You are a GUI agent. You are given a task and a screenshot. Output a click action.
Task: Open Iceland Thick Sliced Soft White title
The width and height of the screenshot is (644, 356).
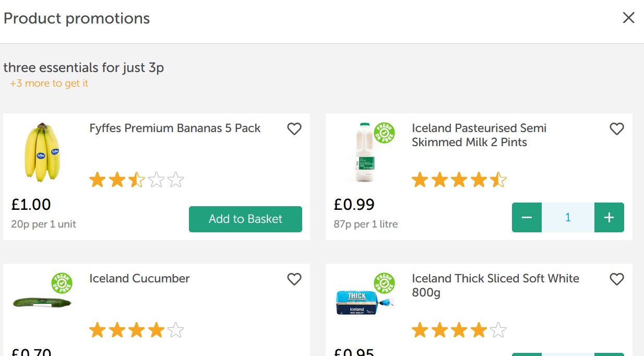[x=495, y=286]
